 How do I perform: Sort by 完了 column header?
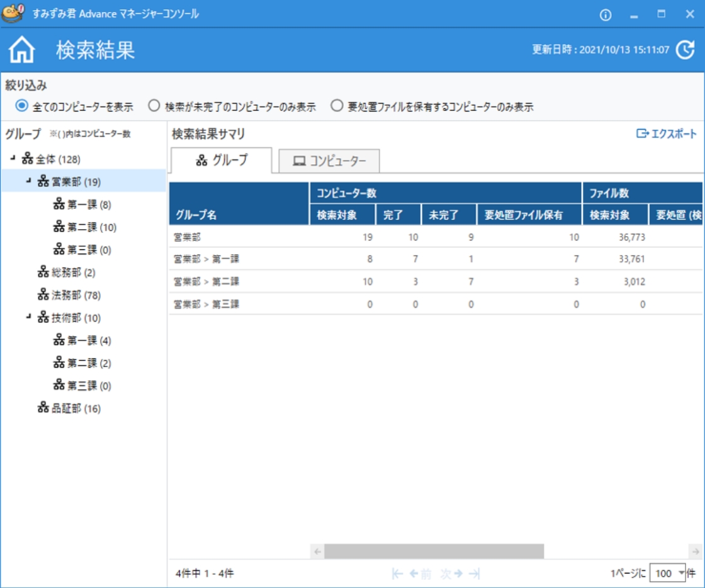[398, 215]
